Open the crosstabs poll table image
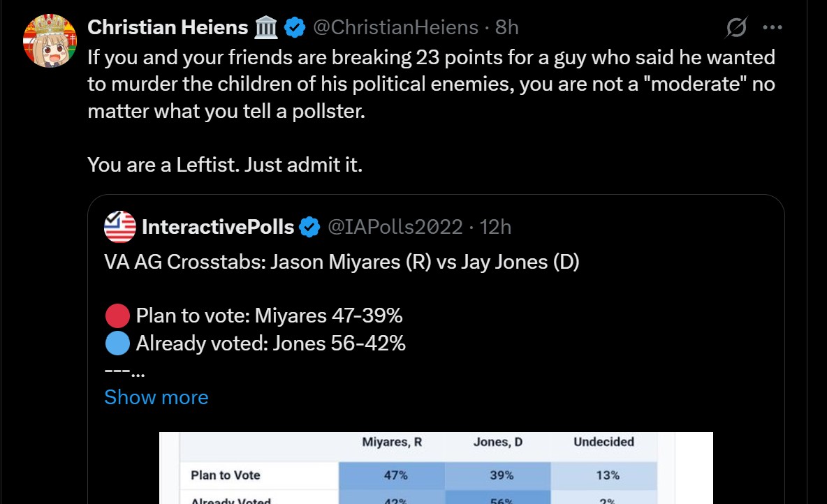This screenshot has height=504, width=827. point(436,468)
